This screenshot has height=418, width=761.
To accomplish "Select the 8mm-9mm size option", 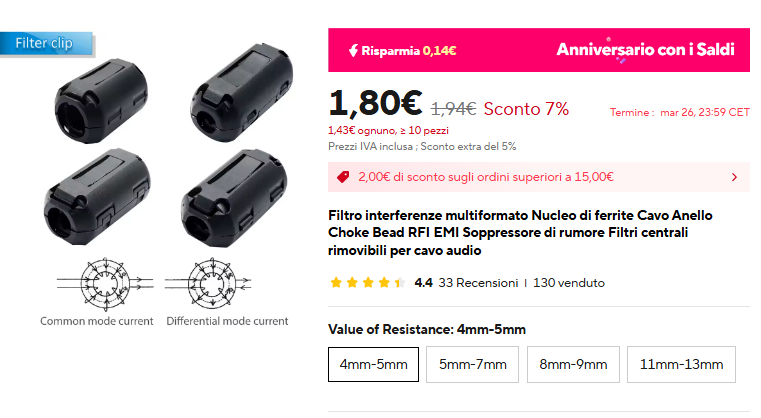I will (573, 365).
